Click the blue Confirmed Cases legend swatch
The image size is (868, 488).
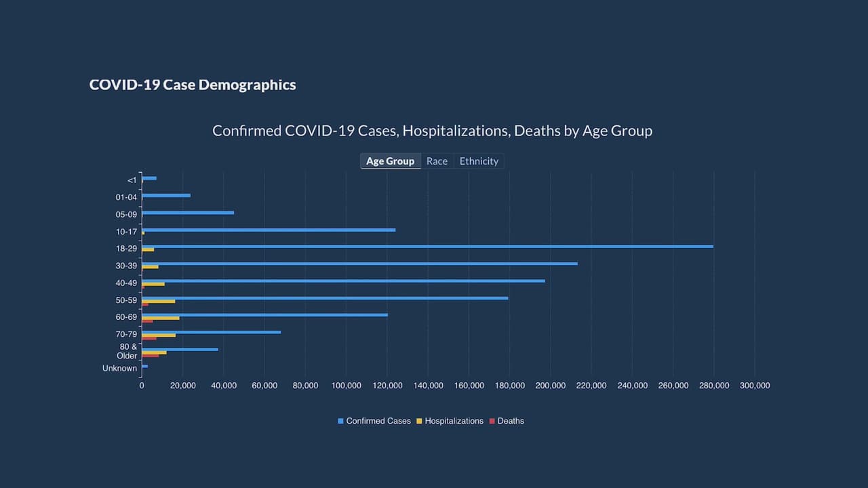(x=340, y=421)
